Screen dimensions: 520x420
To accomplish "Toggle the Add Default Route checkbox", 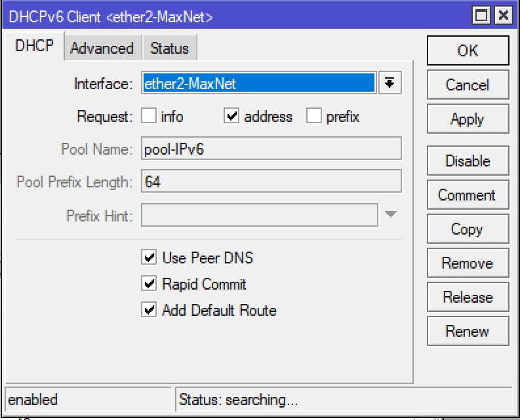I will coord(149,310).
